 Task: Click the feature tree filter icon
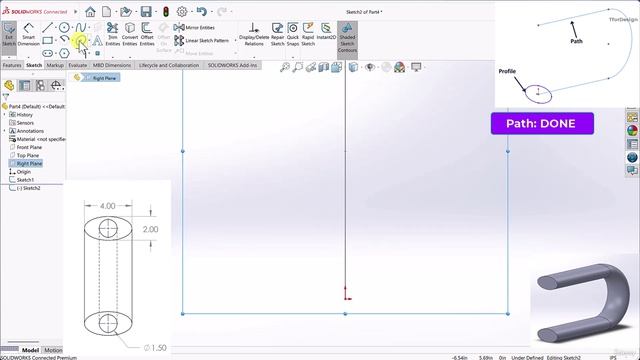5,97
